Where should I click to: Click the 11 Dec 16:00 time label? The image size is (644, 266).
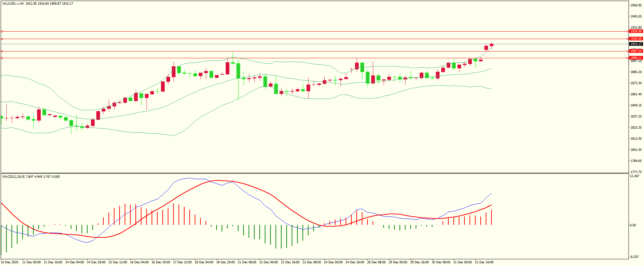tap(53, 262)
